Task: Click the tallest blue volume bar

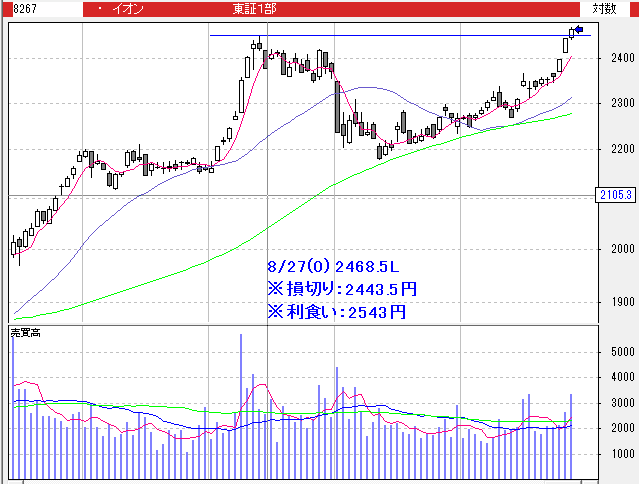Action: click(241, 400)
